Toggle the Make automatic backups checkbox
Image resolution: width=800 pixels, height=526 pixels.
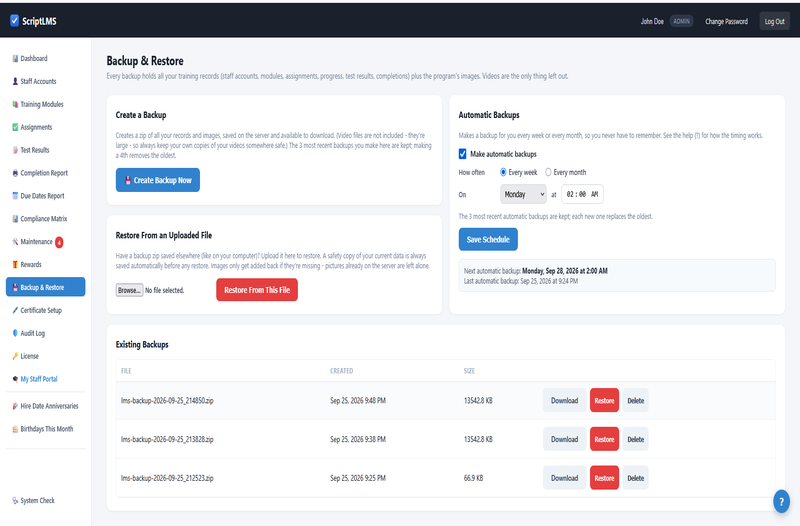tap(462, 154)
